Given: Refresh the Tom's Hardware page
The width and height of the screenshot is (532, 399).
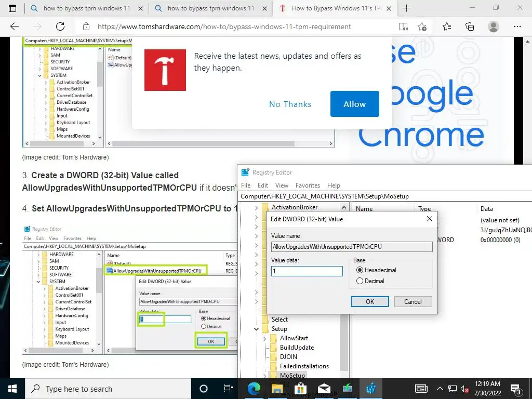Looking at the screenshot, I should pos(60,26).
